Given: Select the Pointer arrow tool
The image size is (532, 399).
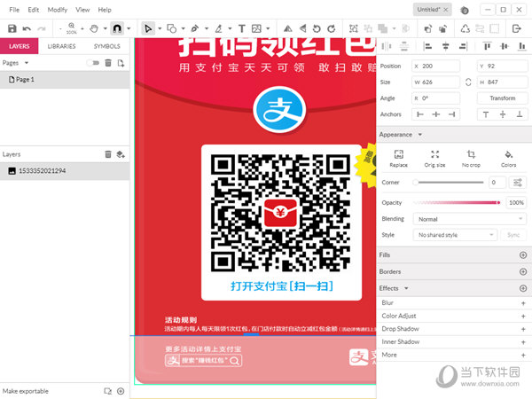Looking at the screenshot, I should click(148, 28).
